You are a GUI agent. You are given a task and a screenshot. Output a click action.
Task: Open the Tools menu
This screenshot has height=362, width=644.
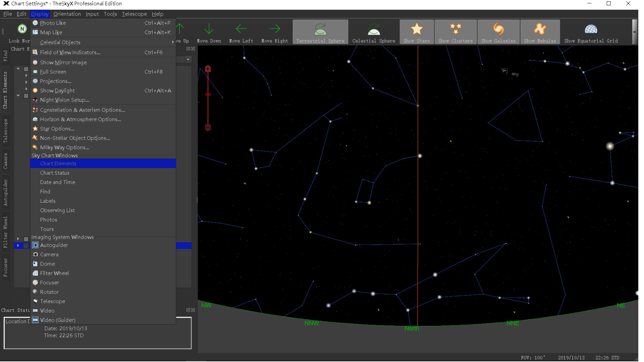(x=110, y=14)
